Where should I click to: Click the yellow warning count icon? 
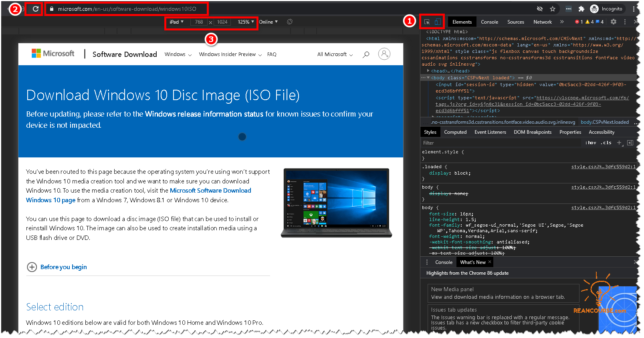(589, 22)
